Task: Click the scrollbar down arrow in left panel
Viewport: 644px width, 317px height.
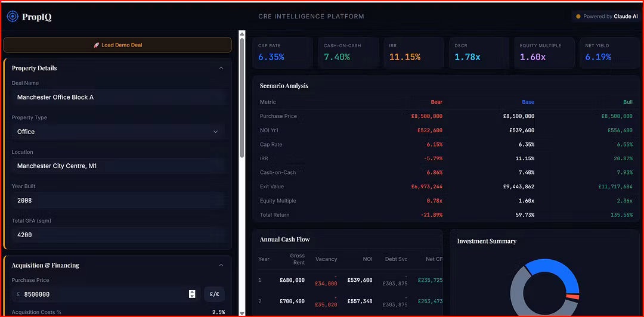Action: click(241, 312)
